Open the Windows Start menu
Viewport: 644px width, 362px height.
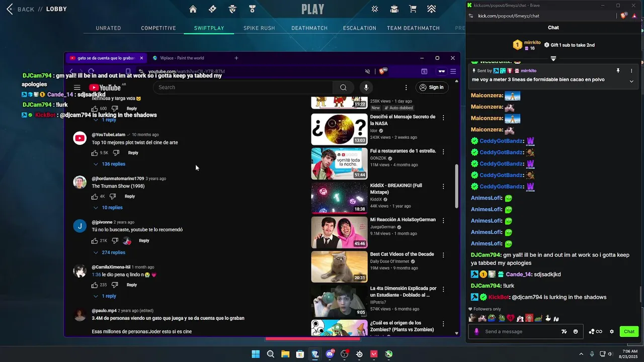pyautogui.click(x=256, y=354)
